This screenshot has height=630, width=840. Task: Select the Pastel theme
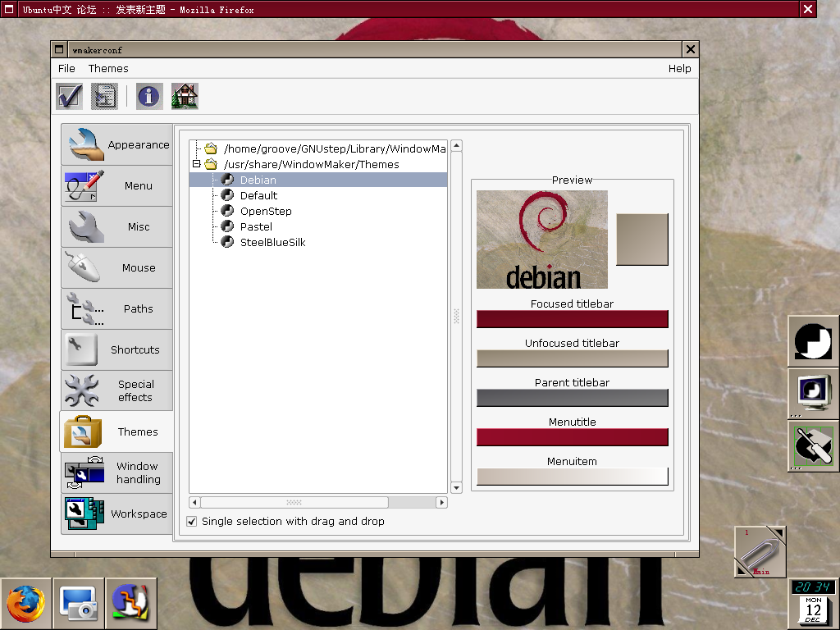tap(256, 226)
